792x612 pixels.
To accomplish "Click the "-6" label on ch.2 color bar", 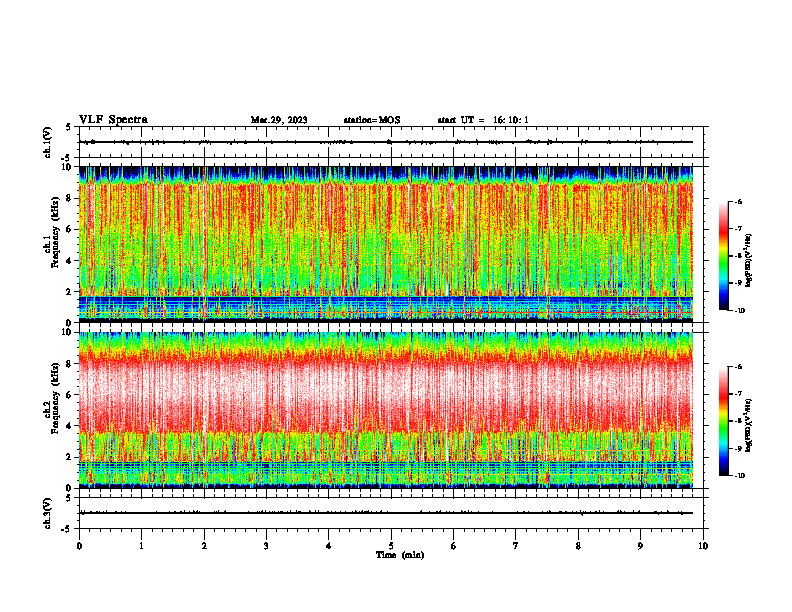I will (x=738, y=367).
